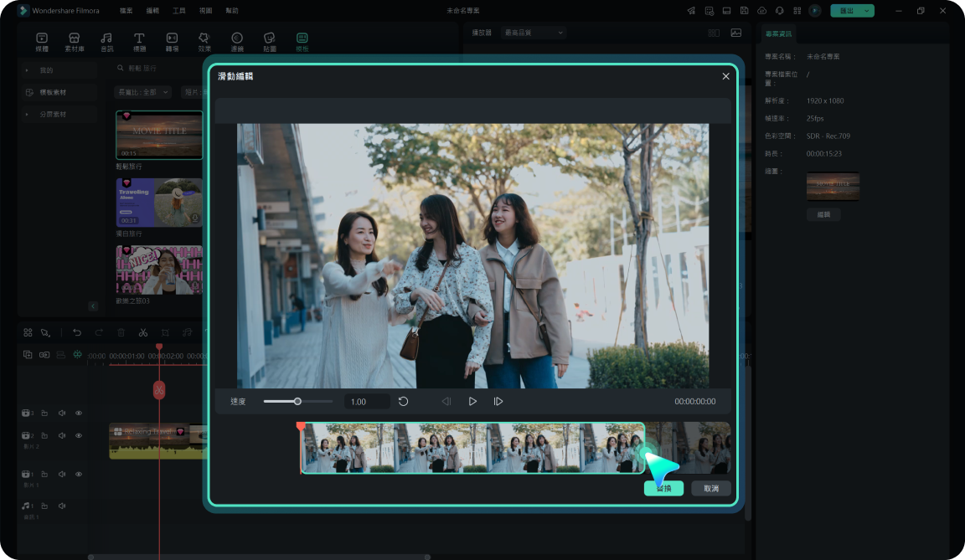The height and width of the screenshot is (560, 965).
Task: Open the 素材庫 stock media library
Action: 75,41
